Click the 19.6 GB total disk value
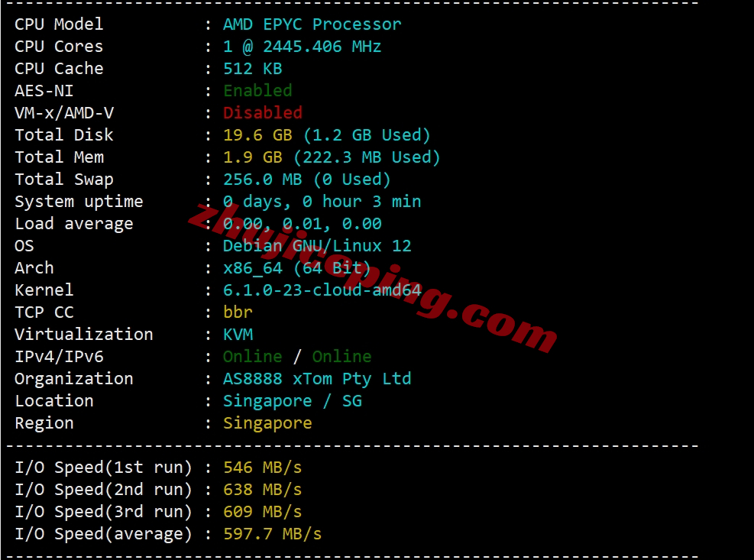754x560 pixels. (257, 134)
